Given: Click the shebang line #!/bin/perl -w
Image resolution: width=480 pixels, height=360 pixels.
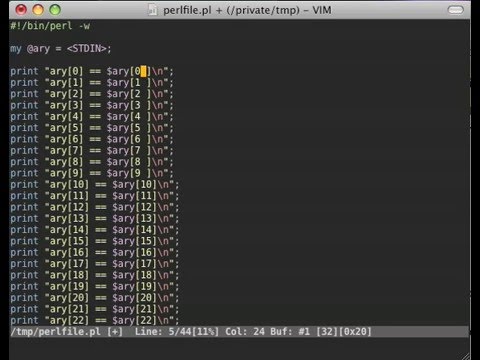Looking at the screenshot, I should 50,26.
